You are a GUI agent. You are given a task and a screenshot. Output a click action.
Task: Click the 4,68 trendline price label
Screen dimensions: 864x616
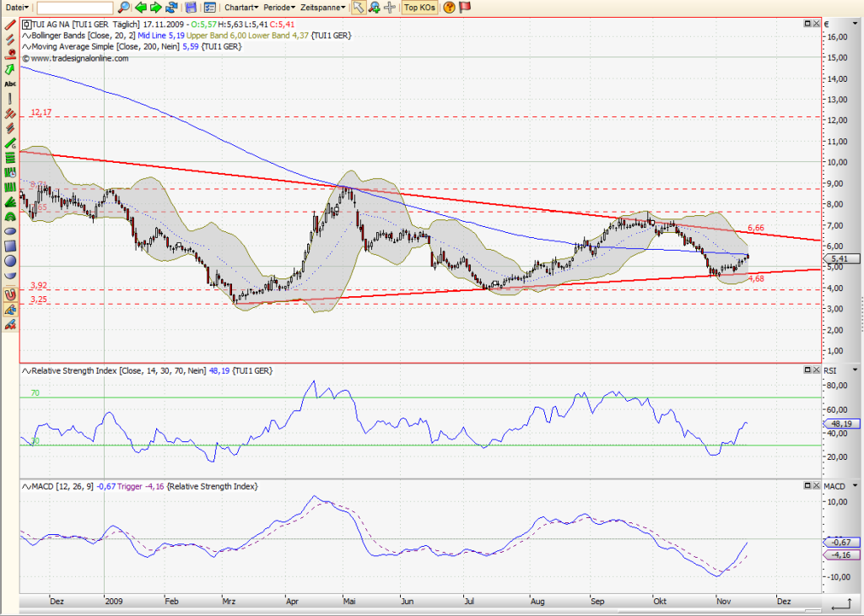click(x=756, y=278)
